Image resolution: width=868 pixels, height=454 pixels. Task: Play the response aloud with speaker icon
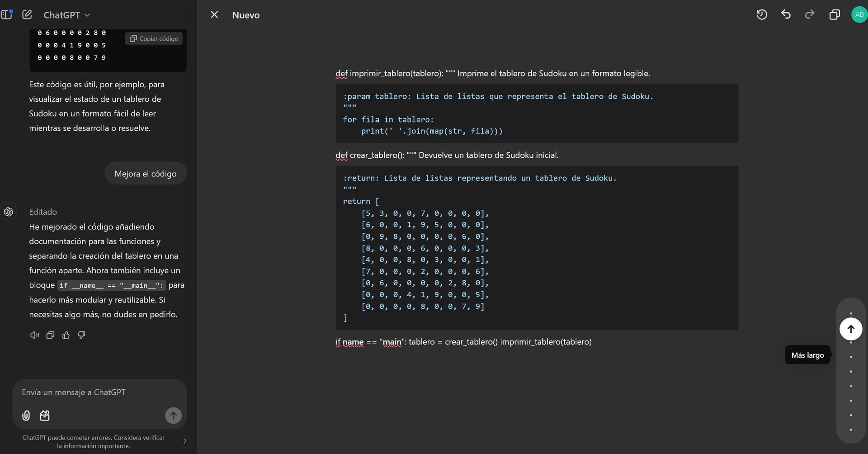(34, 335)
